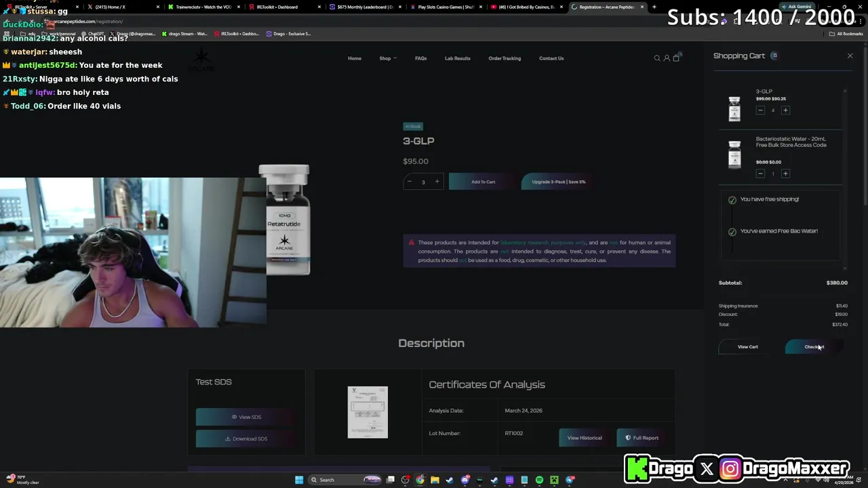Click Upgrade 3-Pack Save 5% button
The height and width of the screenshot is (488, 868).
click(x=559, y=182)
